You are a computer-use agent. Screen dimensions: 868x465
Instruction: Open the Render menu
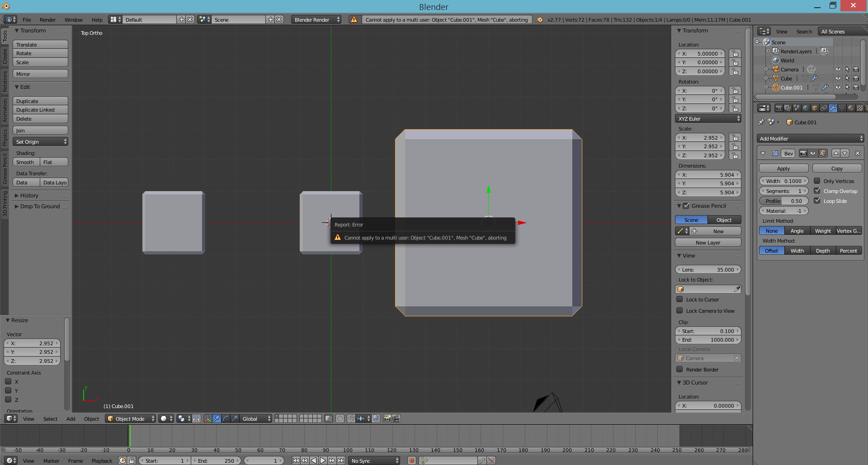pyautogui.click(x=47, y=19)
